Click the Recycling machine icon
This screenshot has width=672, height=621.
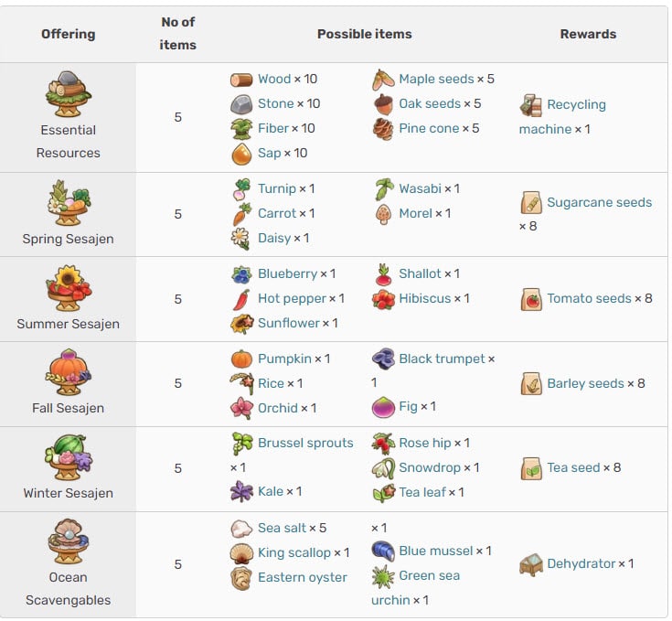(530, 105)
